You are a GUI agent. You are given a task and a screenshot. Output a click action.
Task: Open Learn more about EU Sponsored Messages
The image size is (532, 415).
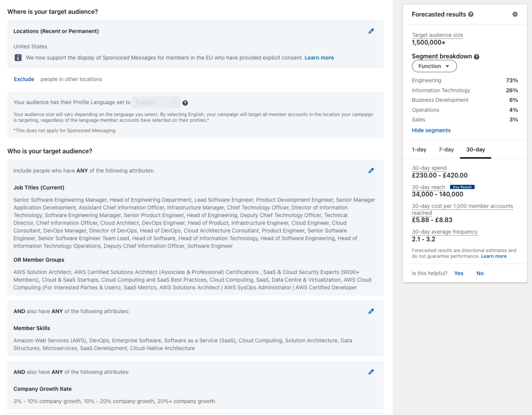(x=319, y=58)
